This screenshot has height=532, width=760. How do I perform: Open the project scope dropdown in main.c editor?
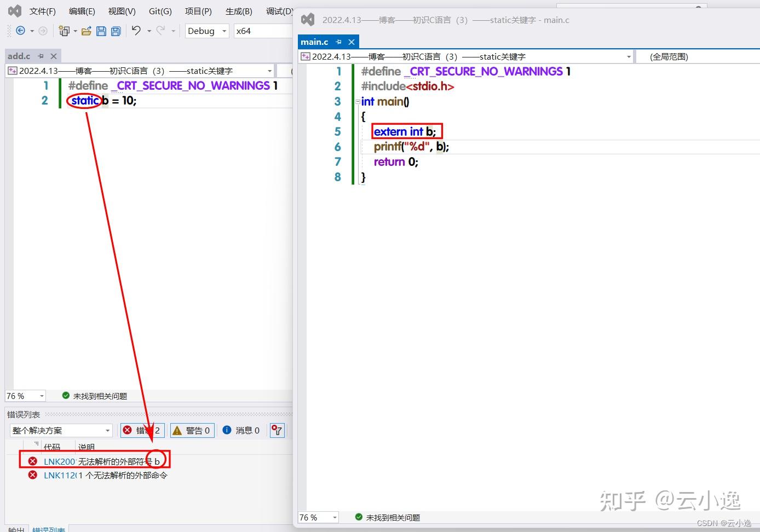pyautogui.click(x=467, y=57)
